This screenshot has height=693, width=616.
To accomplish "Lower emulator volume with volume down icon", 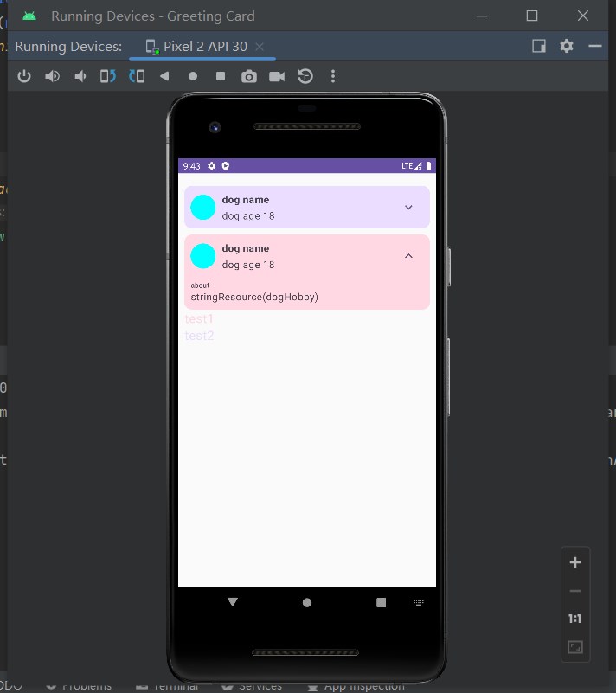I will point(80,76).
